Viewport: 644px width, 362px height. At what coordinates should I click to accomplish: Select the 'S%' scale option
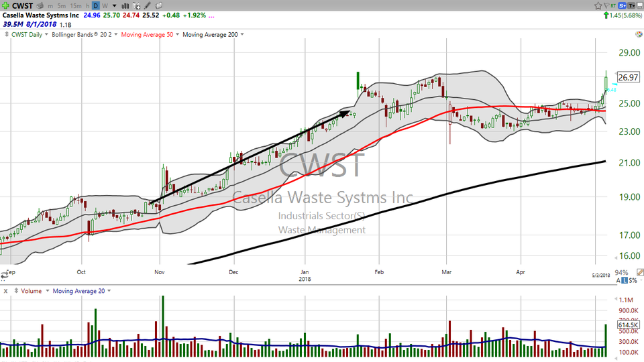[x=633, y=280]
